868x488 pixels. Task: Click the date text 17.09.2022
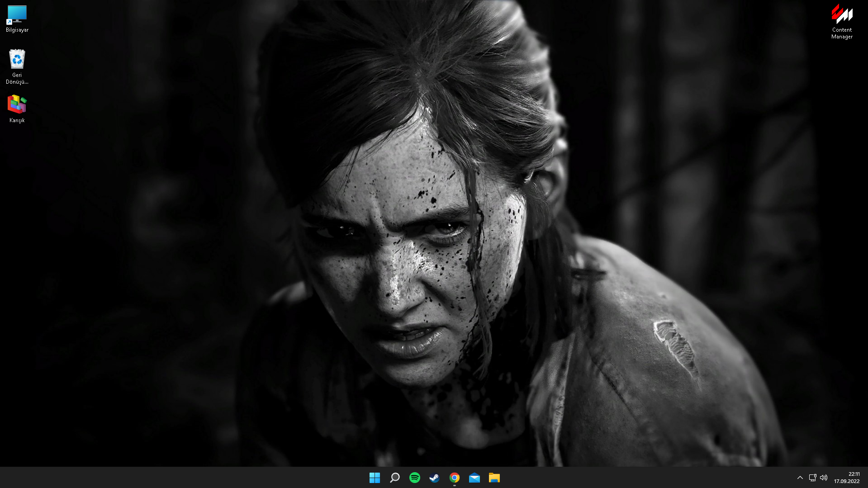pyautogui.click(x=847, y=481)
